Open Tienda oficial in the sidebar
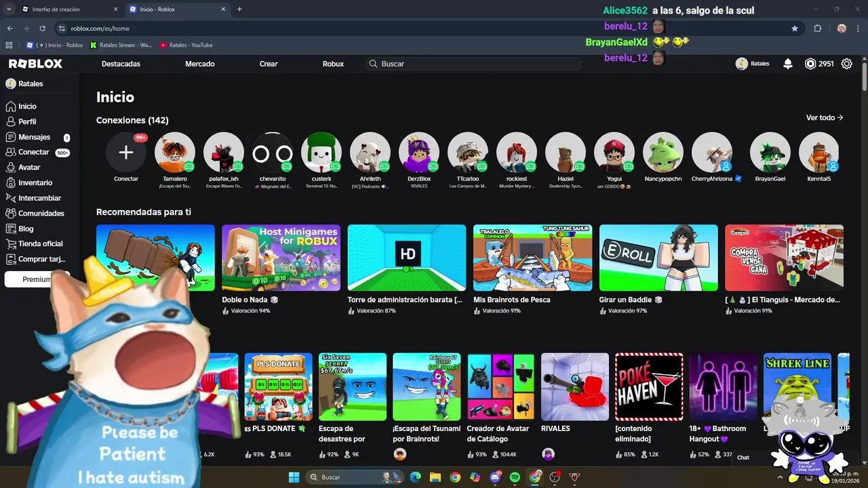 pos(40,244)
